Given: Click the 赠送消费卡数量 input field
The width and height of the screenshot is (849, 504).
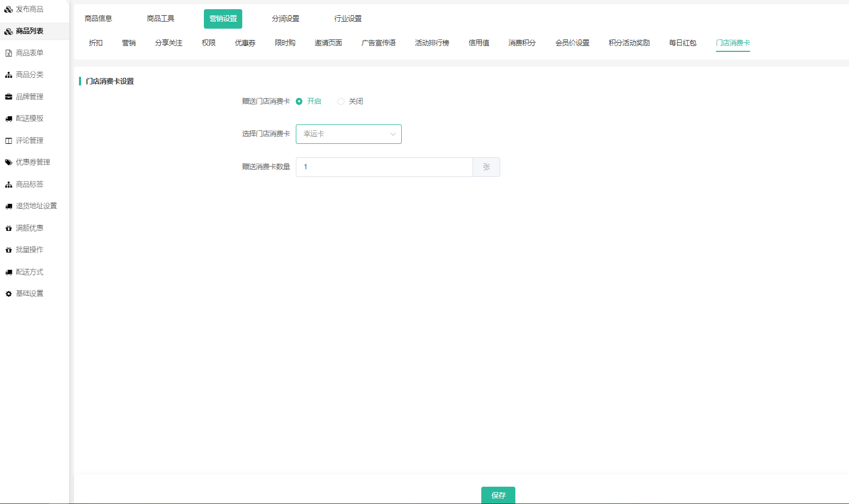Looking at the screenshot, I should click(x=384, y=167).
